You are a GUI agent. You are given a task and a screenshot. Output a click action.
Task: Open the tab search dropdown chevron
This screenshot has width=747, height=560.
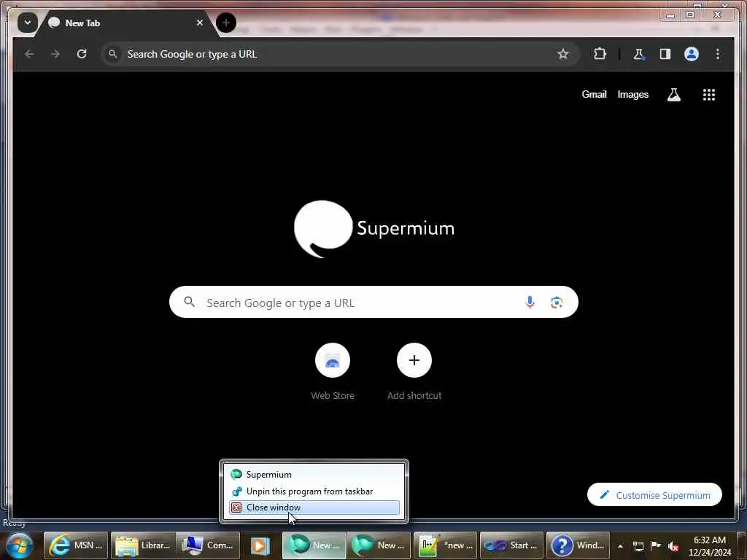click(x=28, y=23)
